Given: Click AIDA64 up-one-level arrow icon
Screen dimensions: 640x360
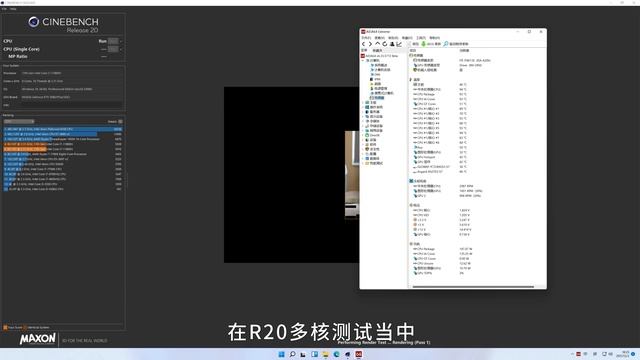Looking at the screenshot, I should [378, 44].
